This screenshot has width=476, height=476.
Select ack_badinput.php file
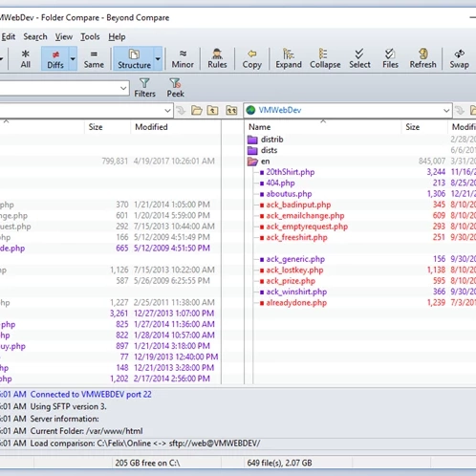[298, 205]
